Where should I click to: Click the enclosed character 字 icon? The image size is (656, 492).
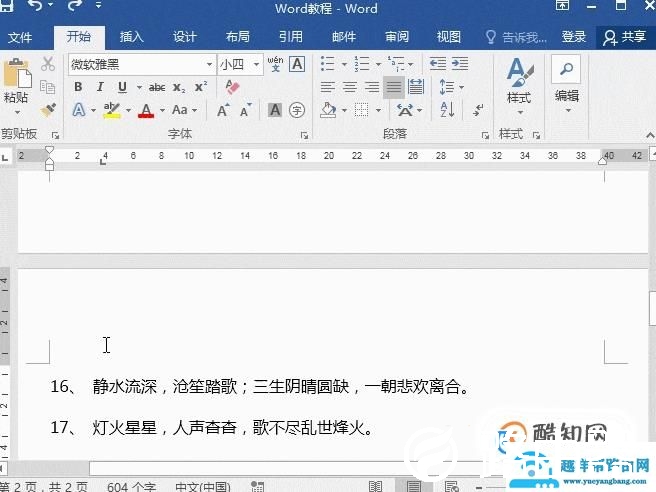[297, 110]
